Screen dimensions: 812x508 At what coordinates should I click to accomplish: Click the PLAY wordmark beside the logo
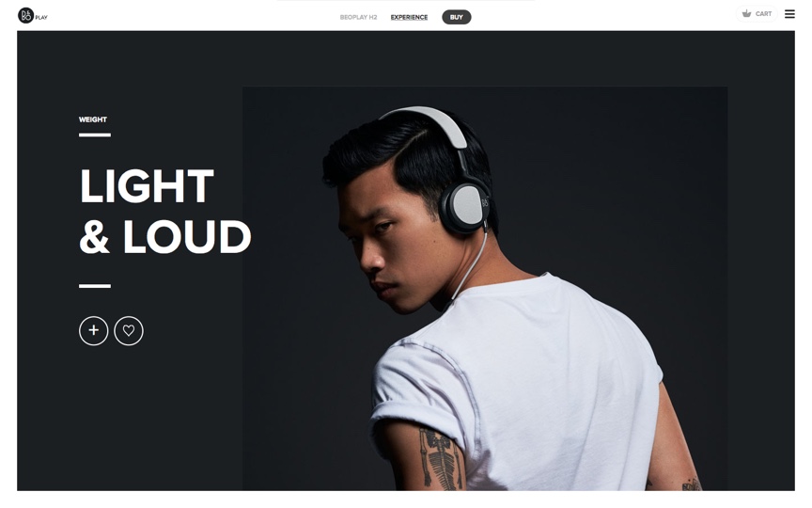coord(41,18)
